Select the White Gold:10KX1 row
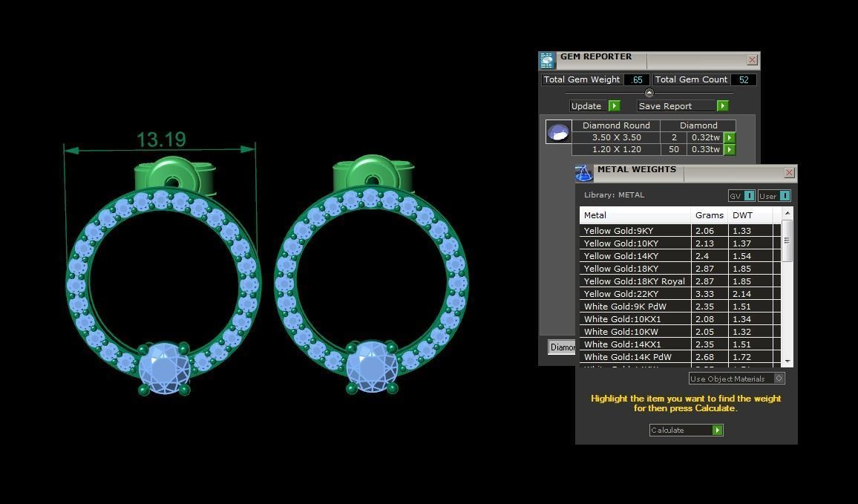The image size is (858, 504). point(680,319)
